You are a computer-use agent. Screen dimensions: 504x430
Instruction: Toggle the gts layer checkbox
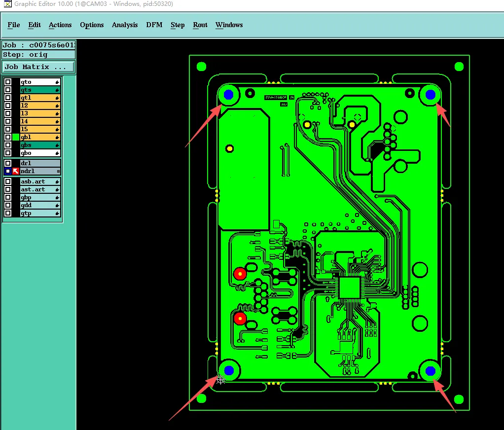click(x=8, y=90)
